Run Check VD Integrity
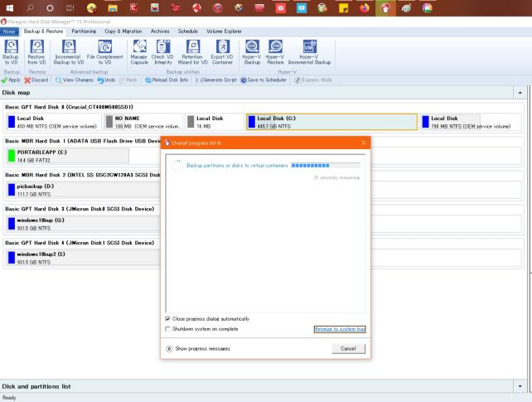This screenshot has height=402, width=532. pyautogui.click(x=162, y=52)
